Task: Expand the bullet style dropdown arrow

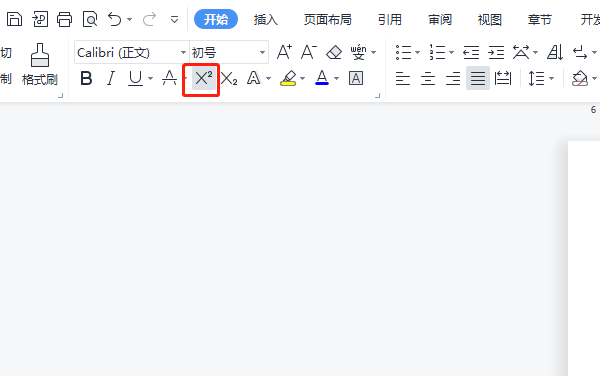Action: tap(417, 52)
